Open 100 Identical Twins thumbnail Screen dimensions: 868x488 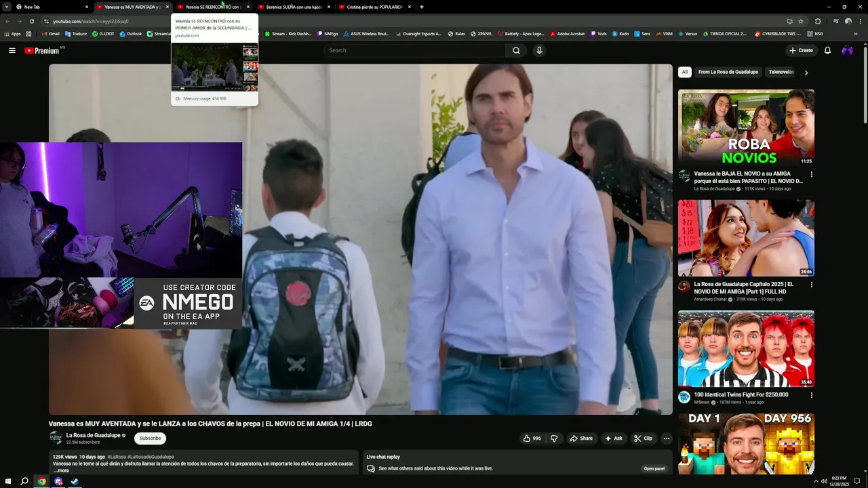tap(746, 348)
